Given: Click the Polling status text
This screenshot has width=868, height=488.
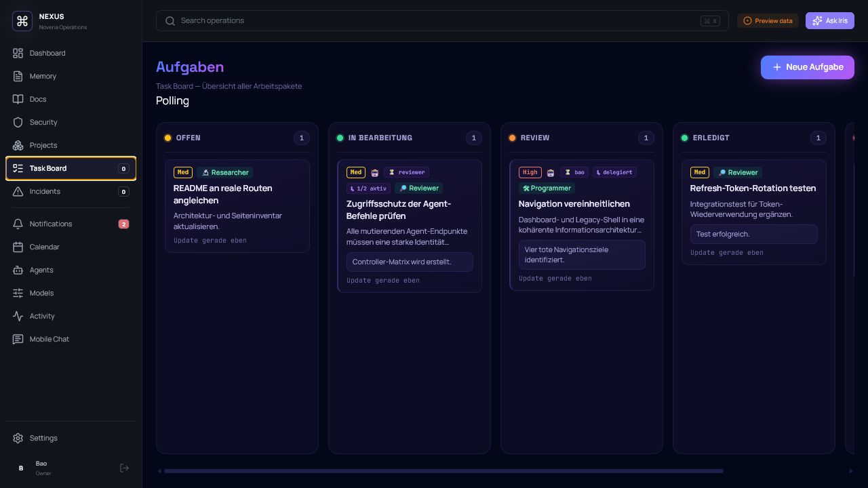Looking at the screenshot, I should click(172, 101).
